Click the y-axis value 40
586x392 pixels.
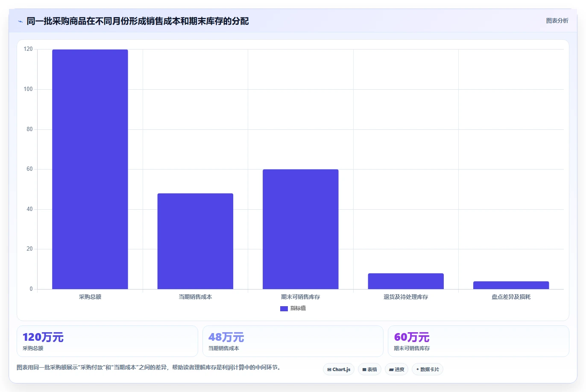pyautogui.click(x=29, y=209)
